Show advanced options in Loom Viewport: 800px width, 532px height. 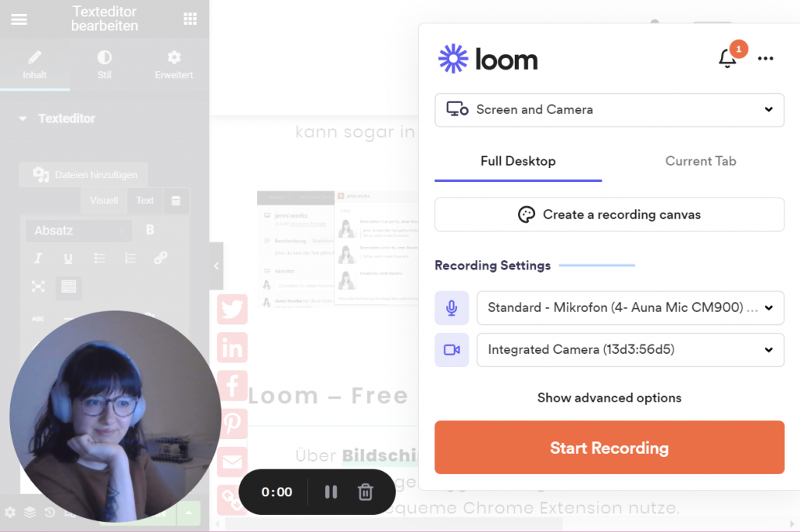(x=609, y=398)
